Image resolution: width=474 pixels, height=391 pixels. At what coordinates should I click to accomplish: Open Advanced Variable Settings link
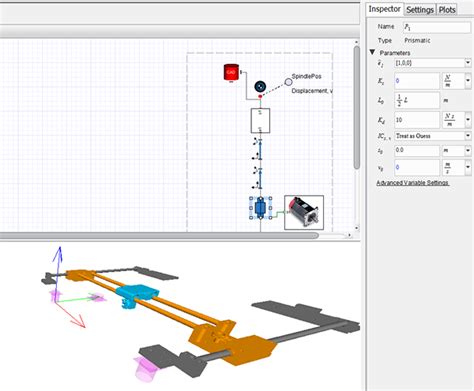click(413, 183)
